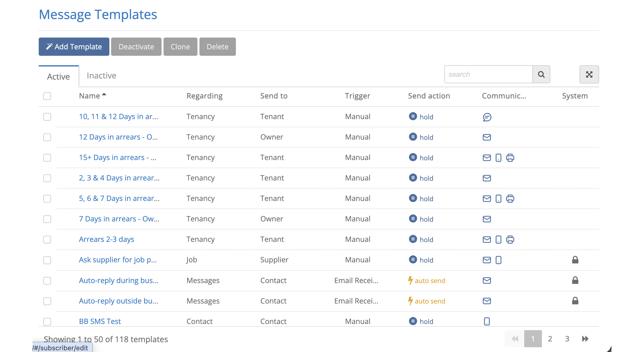Sort by Trigger column header
Viewport: 644px width, 352px height.
tap(357, 96)
